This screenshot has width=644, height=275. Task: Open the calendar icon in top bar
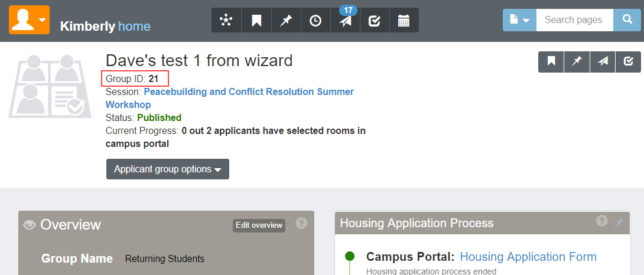pyautogui.click(x=404, y=21)
